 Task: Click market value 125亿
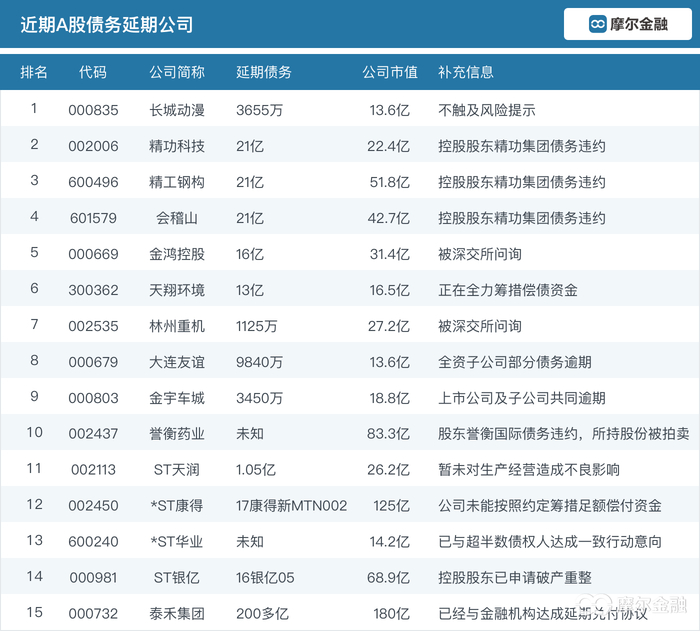point(392,506)
